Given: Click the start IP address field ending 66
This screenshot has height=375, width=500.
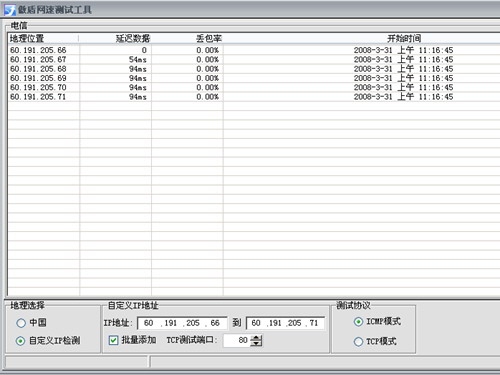Looking at the screenshot, I should pyautogui.click(x=182, y=323).
